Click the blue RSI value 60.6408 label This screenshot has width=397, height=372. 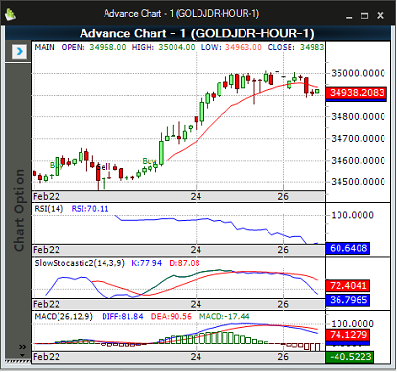point(348,248)
